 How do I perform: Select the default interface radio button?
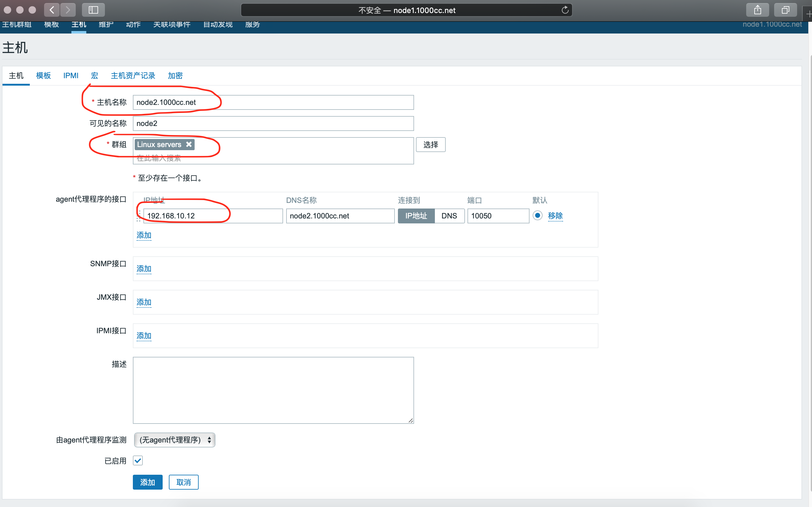click(x=537, y=215)
